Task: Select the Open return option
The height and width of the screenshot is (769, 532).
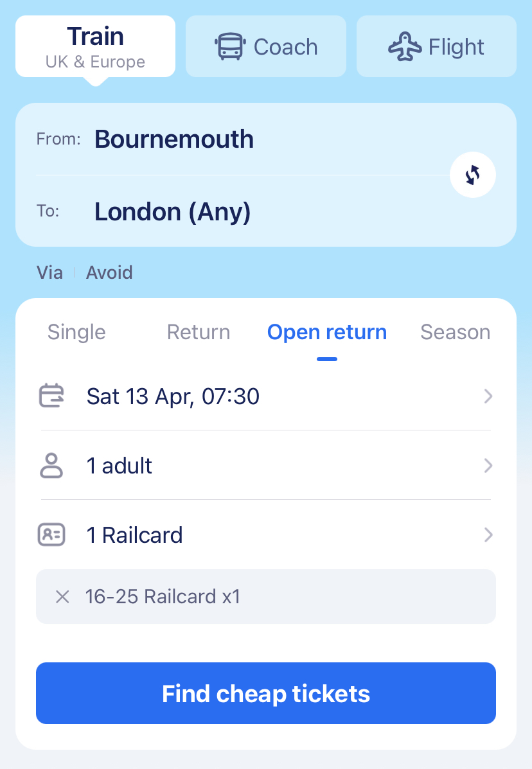Action: [x=327, y=332]
